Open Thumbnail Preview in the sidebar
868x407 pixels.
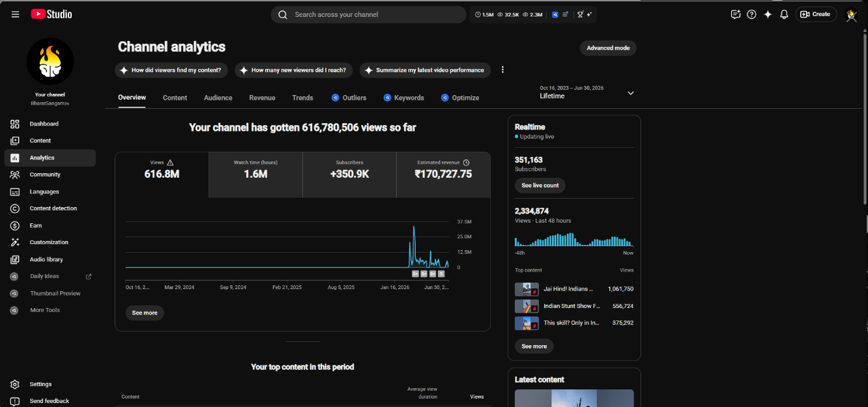pos(50,293)
